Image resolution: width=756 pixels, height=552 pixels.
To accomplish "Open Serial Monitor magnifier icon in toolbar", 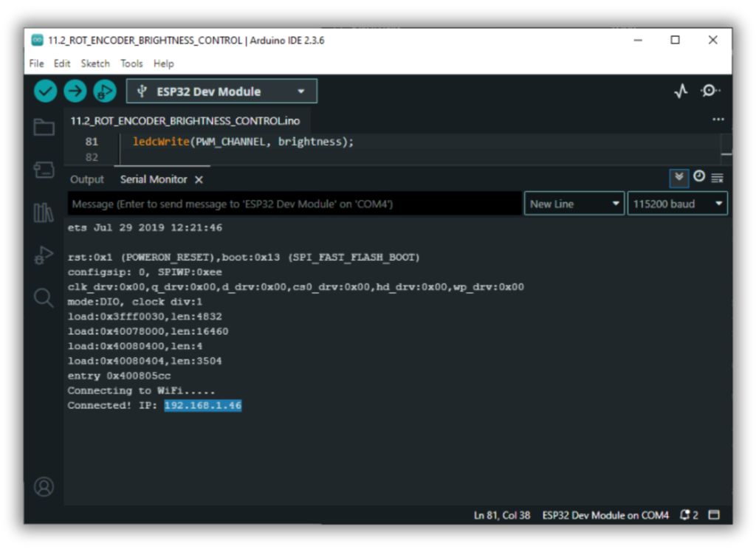I will coord(710,91).
